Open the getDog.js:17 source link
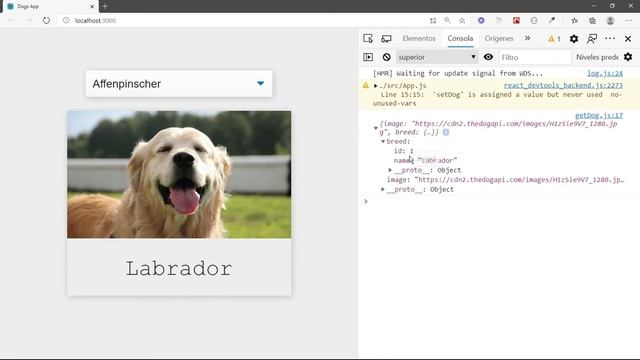Image resolution: width=640 pixels, height=360 pixels. [x=599, y=116]
